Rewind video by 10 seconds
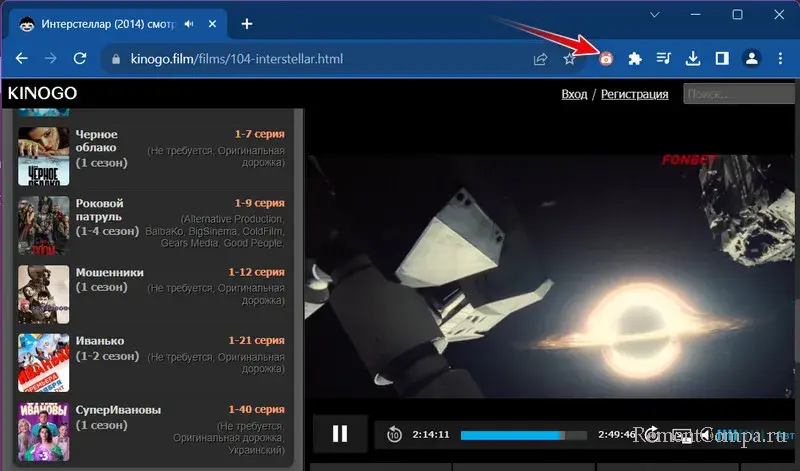Screen dimensions: 800x471 tap(394, 434)
